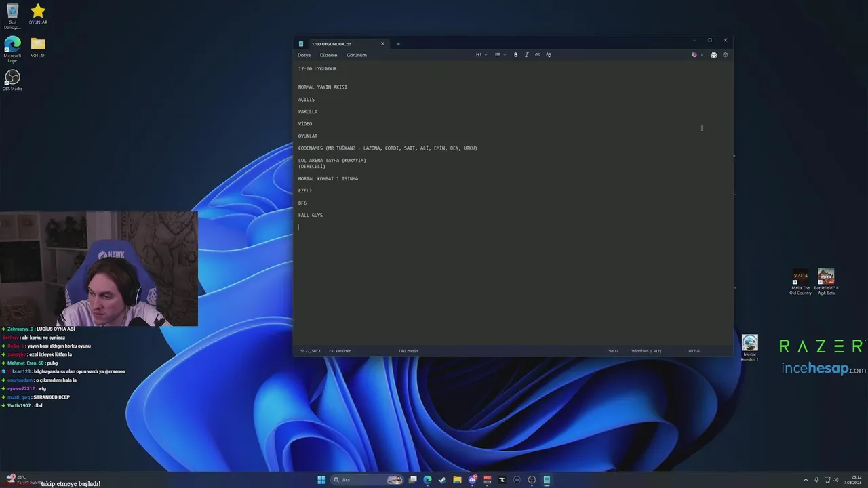Click the taskbar search box Ara

tap(367, 480)
